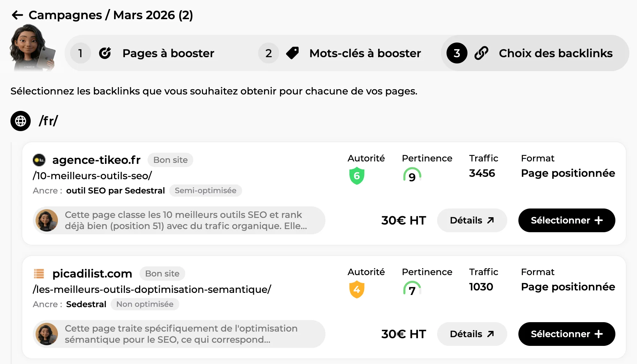
Task: Go to step 2 Mots-clés à booster
Action: (x=365, y=53)
